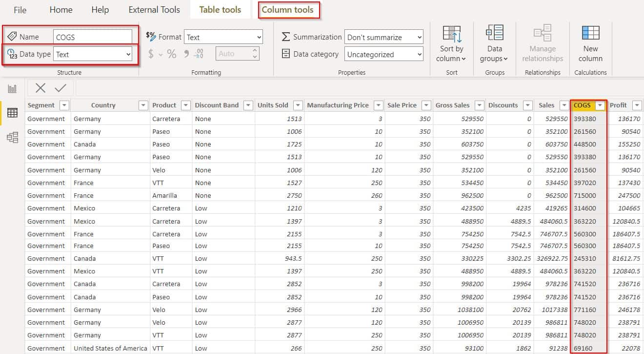Open filter dropdown for Segment column
Viewport: 644px width, 354px height.
tap(64, 105)
